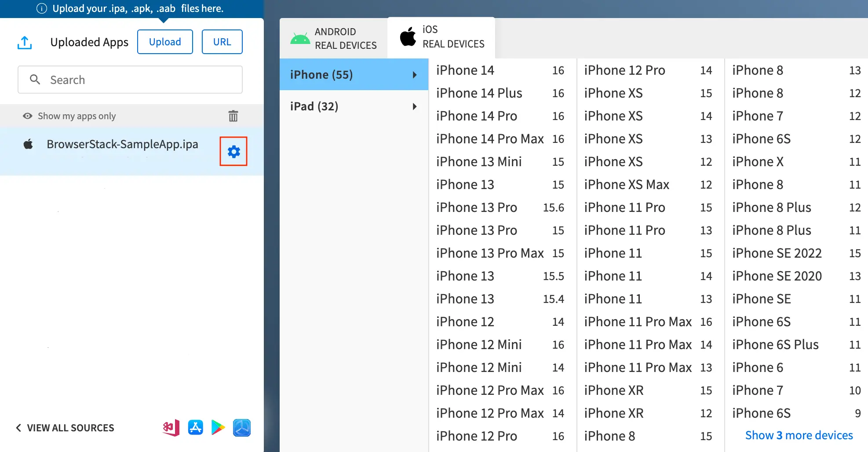Expand the iPhone (55) device category
This screenshot has height=452, width=868.
[354, 75]
